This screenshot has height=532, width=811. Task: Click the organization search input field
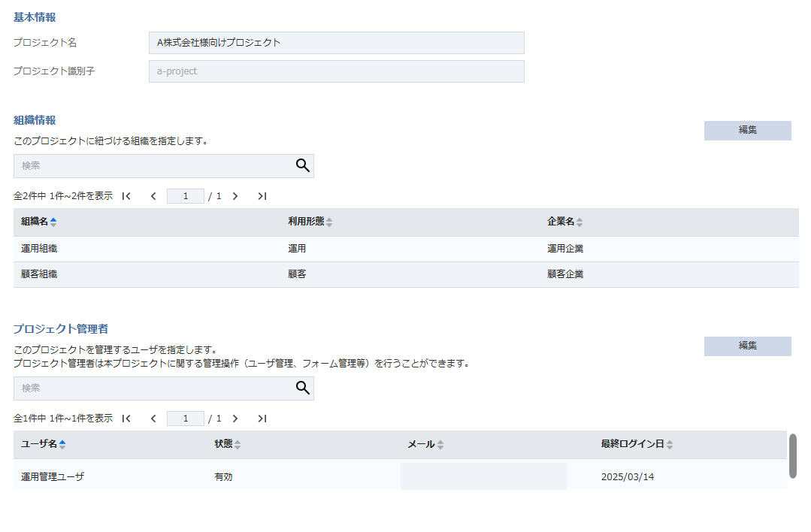tap(150, 166)
